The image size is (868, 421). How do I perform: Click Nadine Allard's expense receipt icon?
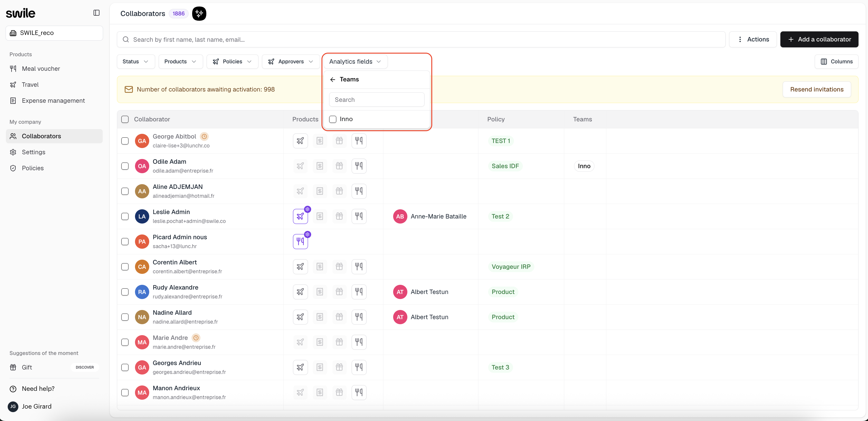320,317
